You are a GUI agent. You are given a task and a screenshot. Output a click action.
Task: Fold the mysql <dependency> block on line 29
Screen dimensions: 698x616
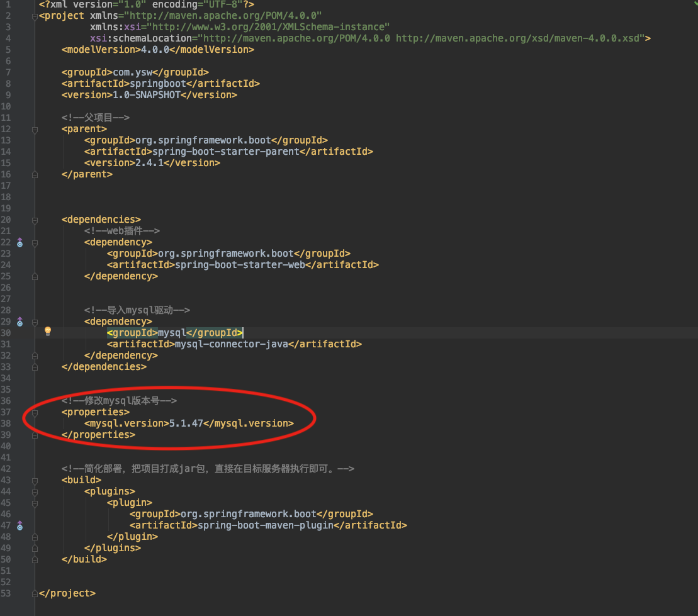35,322
